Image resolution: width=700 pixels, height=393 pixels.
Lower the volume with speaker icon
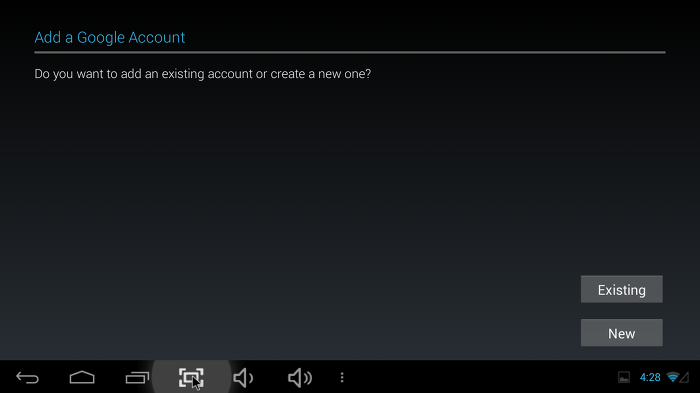coord(243,378)
